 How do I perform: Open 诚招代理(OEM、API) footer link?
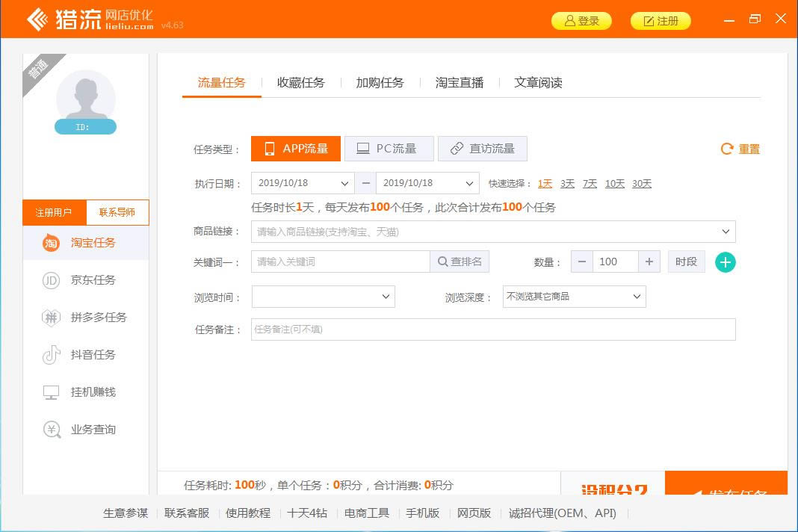[563, 513]
